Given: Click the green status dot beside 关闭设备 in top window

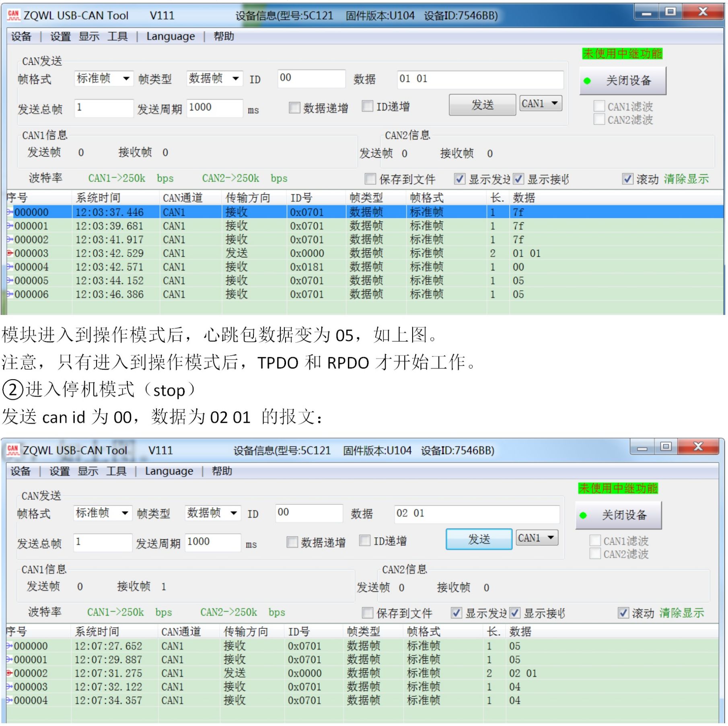Looking at the screenshot, I should coord(587,81).
